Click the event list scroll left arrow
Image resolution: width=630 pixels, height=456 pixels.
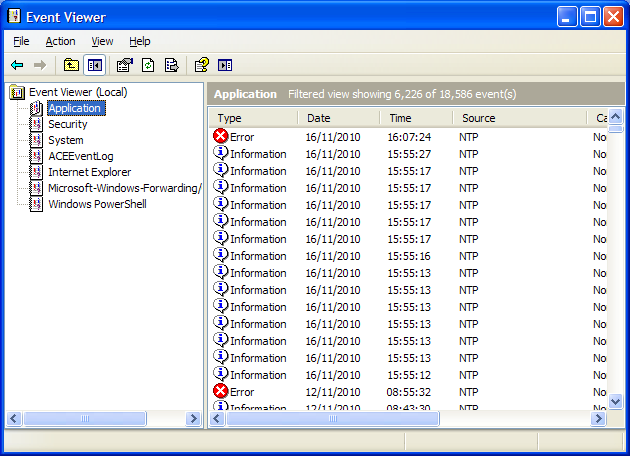217,419
